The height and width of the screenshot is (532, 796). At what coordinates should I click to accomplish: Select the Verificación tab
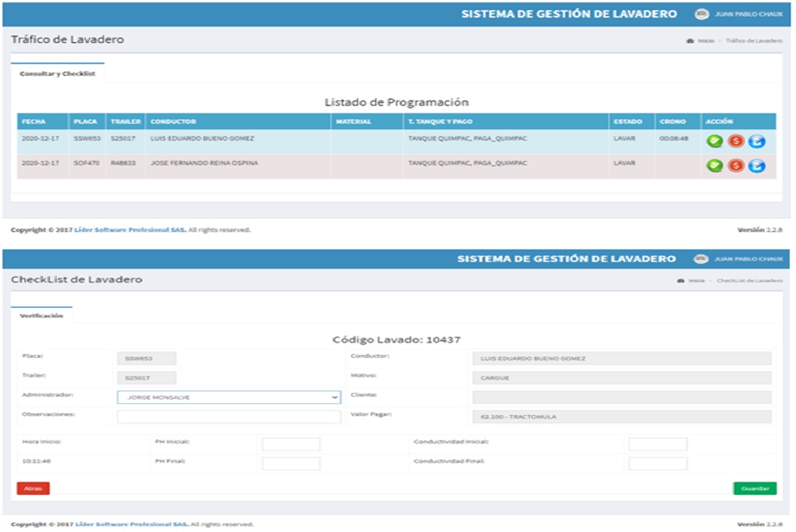[x=41, y=316]
